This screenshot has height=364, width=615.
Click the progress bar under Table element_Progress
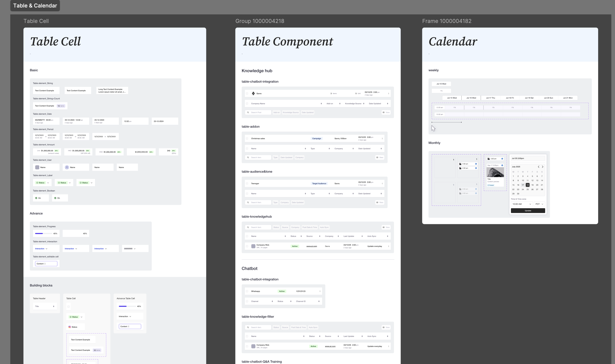point(43,233)
